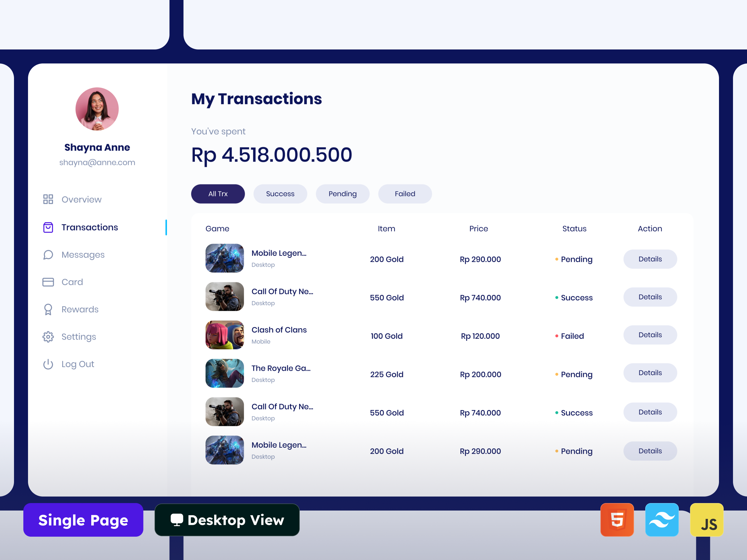Click the Rp 120.000 price cell
This screenshot has height=560, width=747.
[x=480, y=336]
